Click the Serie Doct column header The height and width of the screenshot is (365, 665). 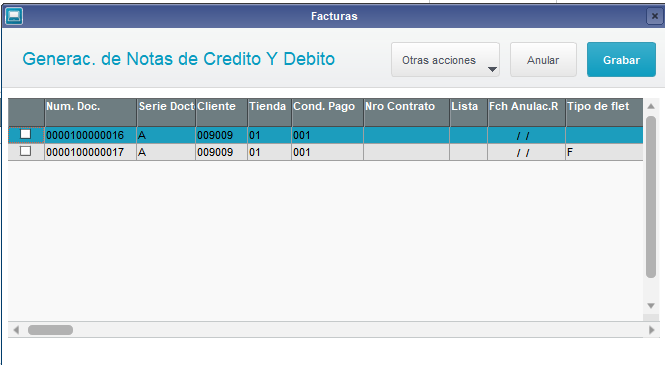pos(166,112)
